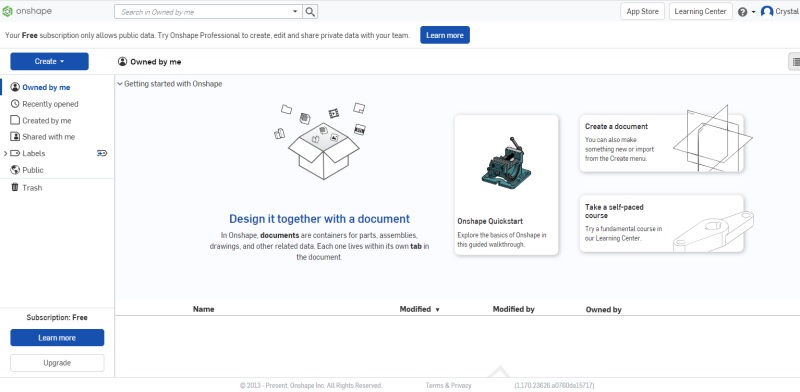800x392 pixels.
Task: Click Owned by column header
Action: coord(604,309)
